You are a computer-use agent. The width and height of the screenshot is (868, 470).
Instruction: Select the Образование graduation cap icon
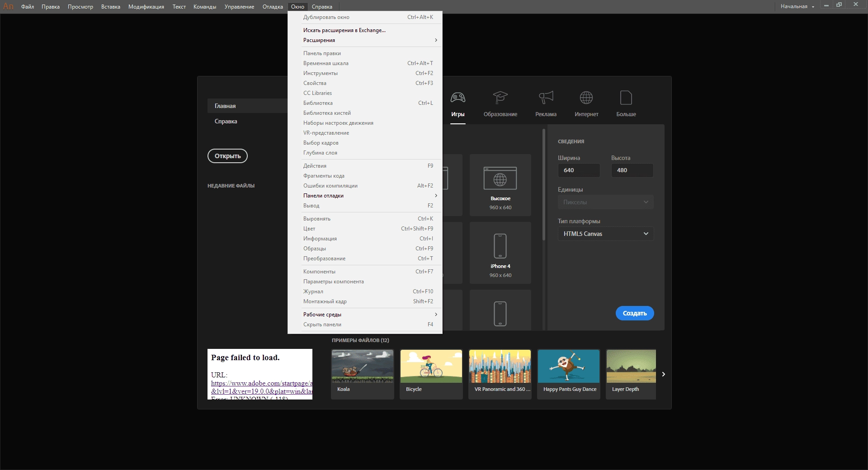[x=500, y=98]
